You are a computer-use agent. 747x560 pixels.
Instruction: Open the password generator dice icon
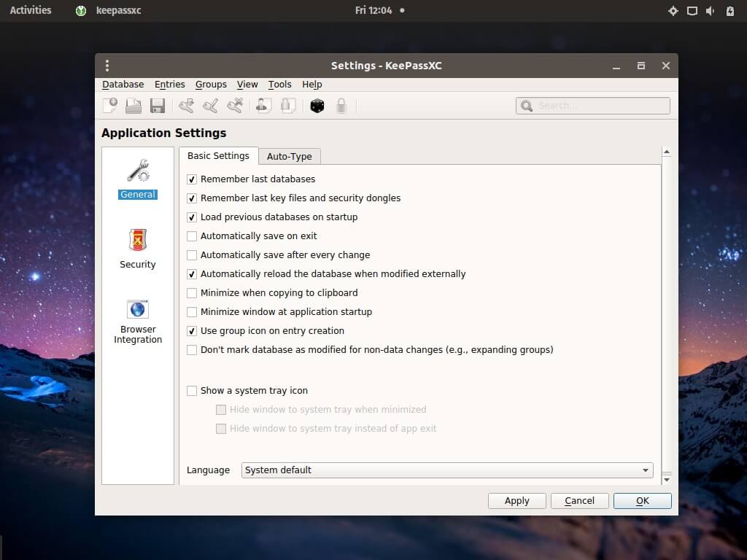point(317,105)
